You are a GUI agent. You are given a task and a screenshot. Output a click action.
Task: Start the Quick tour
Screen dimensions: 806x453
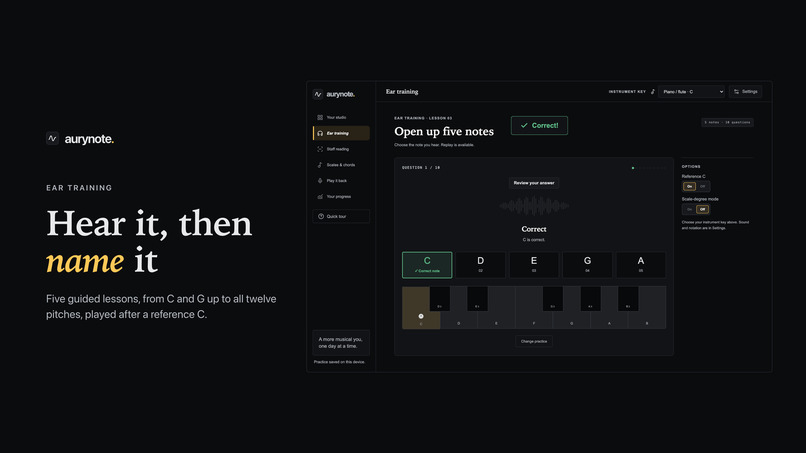click(341, 216)
